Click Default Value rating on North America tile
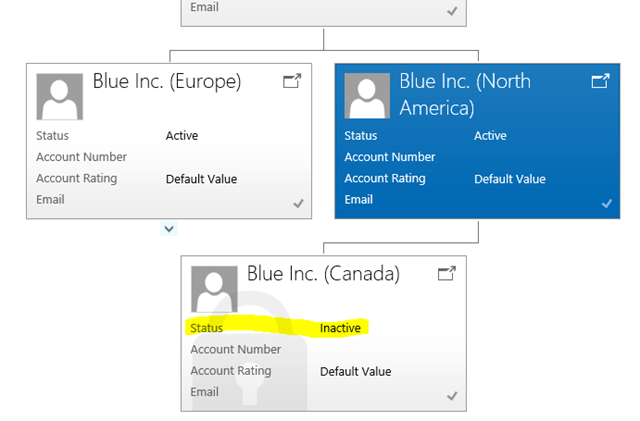The height and width of the screenshot is (421, 640). click(x=509, y=179)
